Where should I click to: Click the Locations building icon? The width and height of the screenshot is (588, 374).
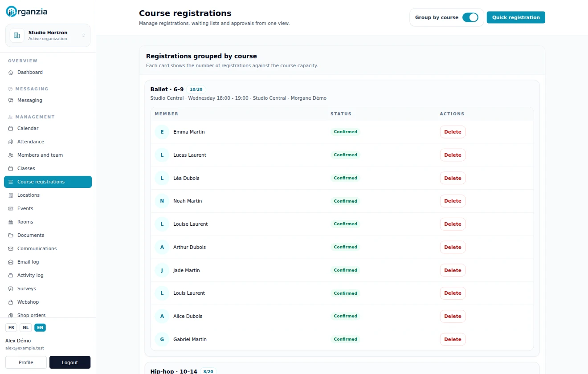pos(11,195)
